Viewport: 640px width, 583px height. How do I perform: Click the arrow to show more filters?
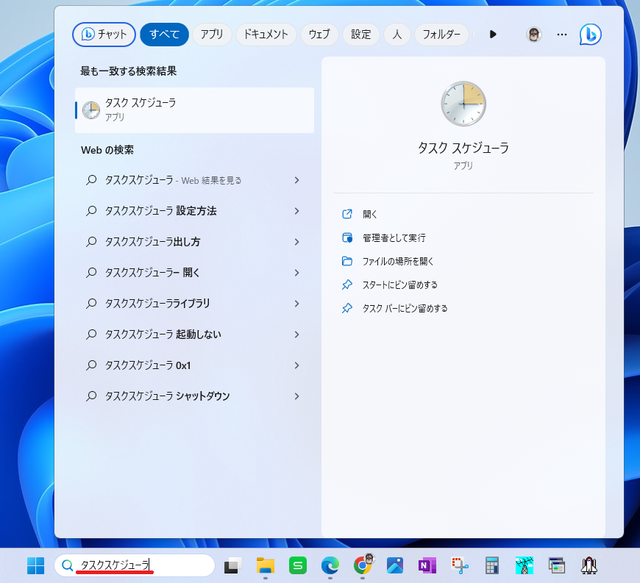pos(493,34)
